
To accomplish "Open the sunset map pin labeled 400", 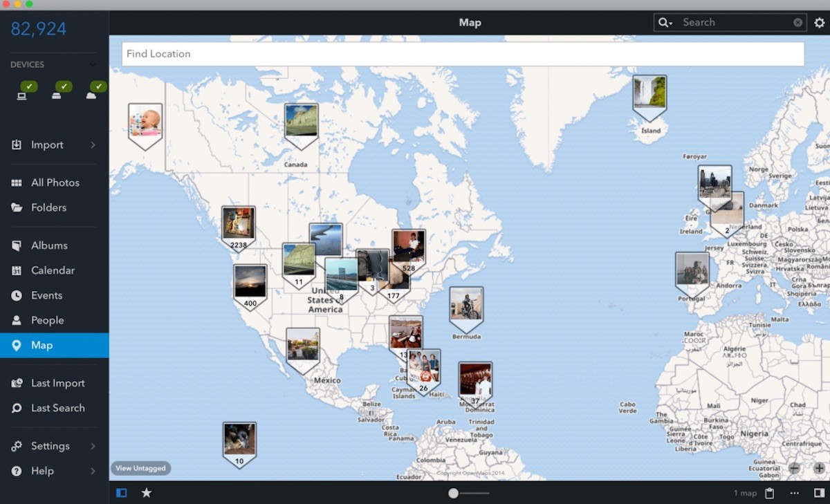I will pos(250,287).
